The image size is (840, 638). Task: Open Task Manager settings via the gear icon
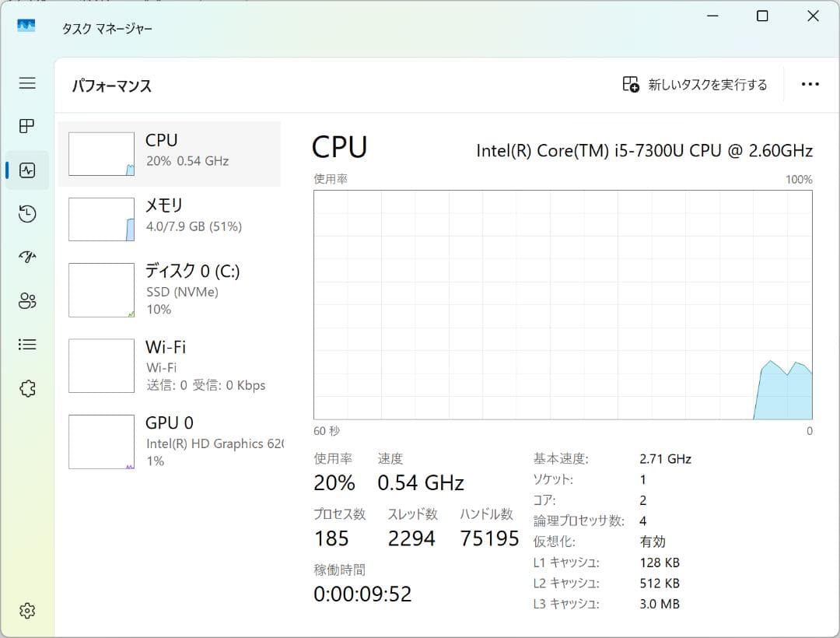coord(26,611)
